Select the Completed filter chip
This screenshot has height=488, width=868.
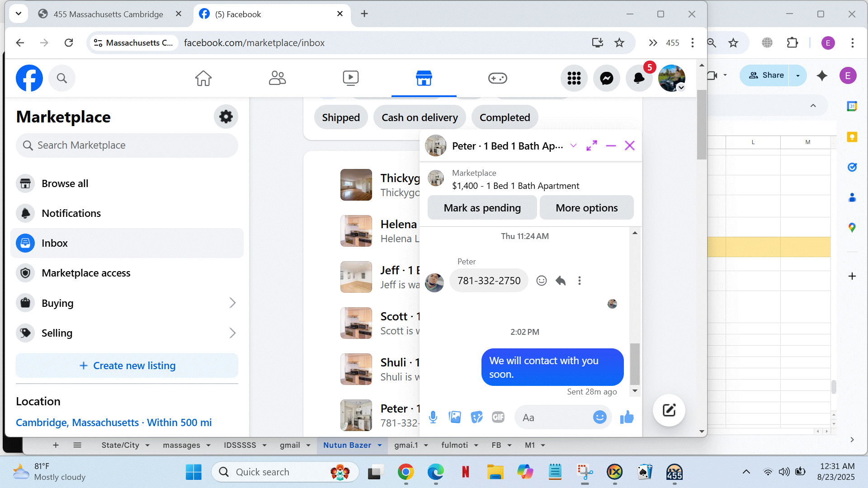click(505, 117)
